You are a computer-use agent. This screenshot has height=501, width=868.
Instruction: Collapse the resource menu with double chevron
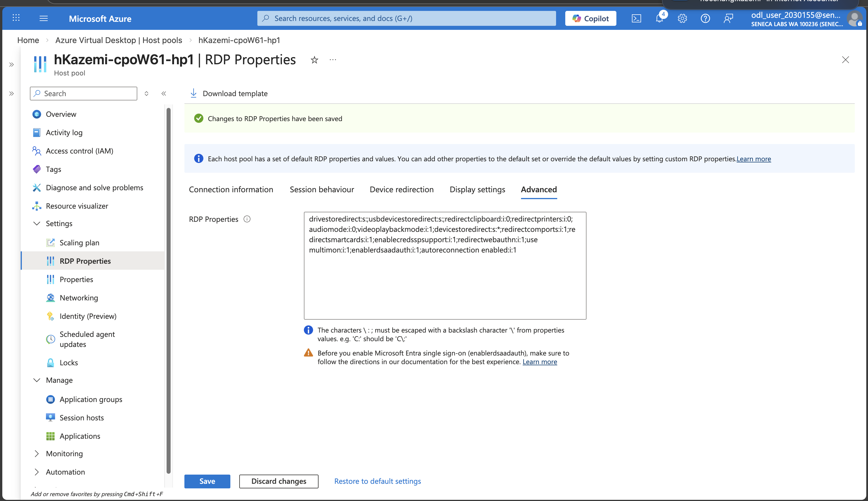click(164, 94)
